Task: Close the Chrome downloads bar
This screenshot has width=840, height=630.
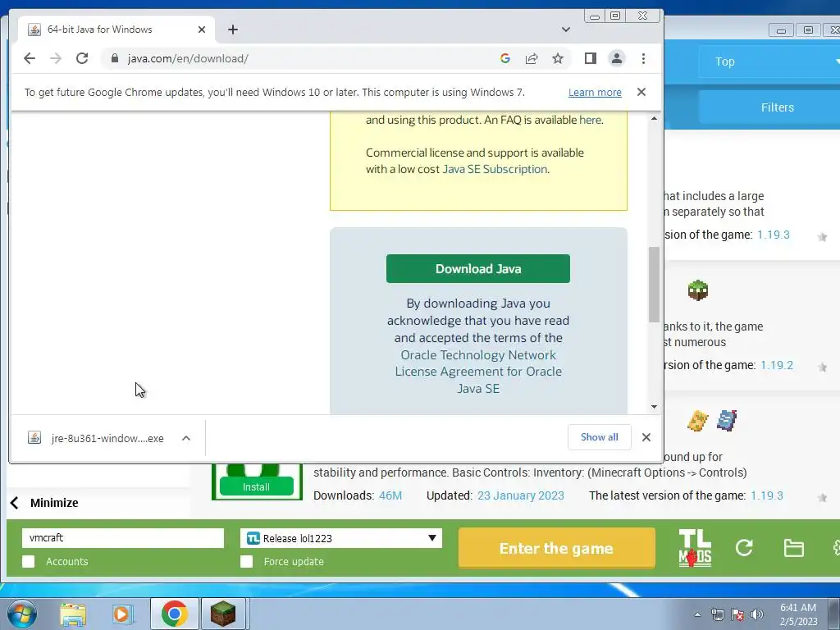Action: (646, 437)
